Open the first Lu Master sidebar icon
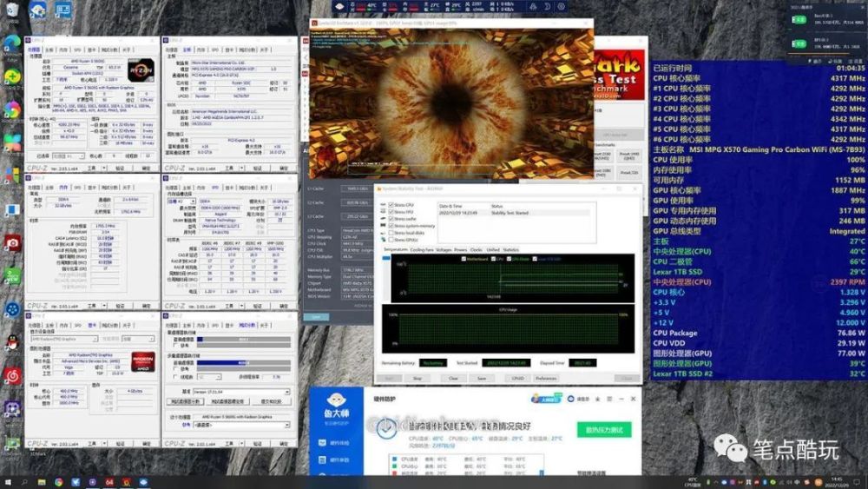 click(x=322, y=442)
